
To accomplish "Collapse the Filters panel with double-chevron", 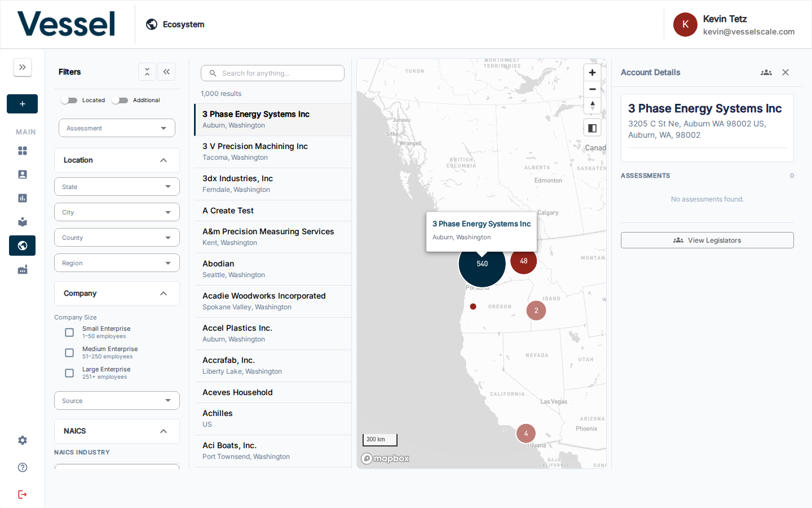I will [x=166, y=72].
